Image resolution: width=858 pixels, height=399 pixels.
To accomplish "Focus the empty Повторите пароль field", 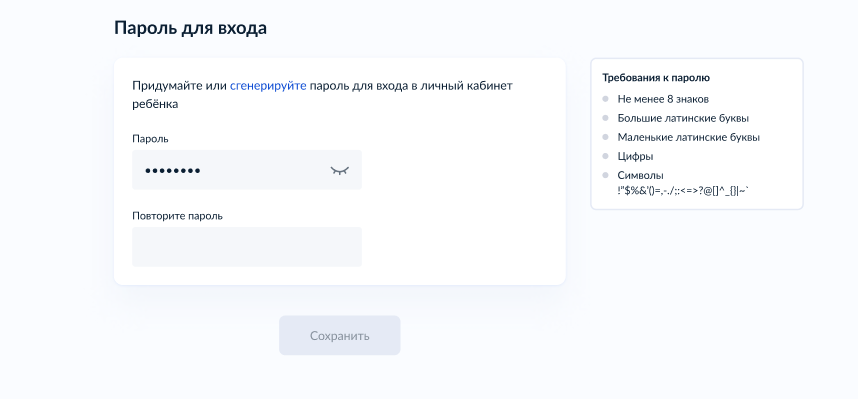I will pos(247,247).
